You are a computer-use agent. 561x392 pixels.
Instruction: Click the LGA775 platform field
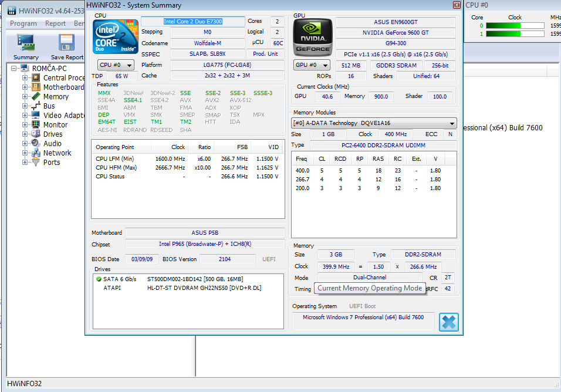click(227, 65)
